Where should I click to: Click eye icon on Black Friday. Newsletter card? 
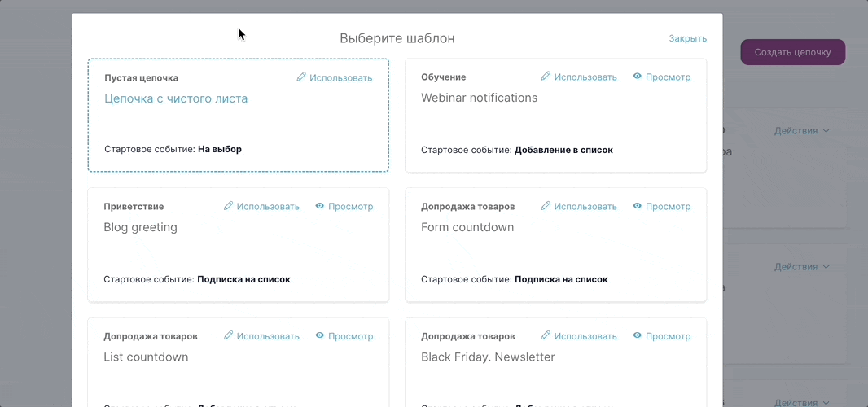coord(638,335)
